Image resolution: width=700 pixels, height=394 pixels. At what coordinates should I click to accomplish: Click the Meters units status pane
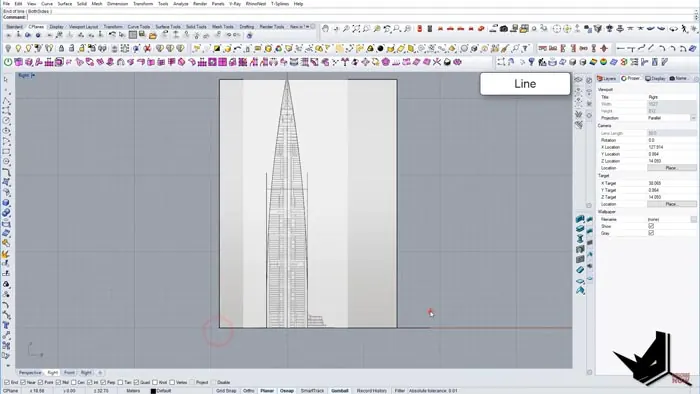click(133, 391)
